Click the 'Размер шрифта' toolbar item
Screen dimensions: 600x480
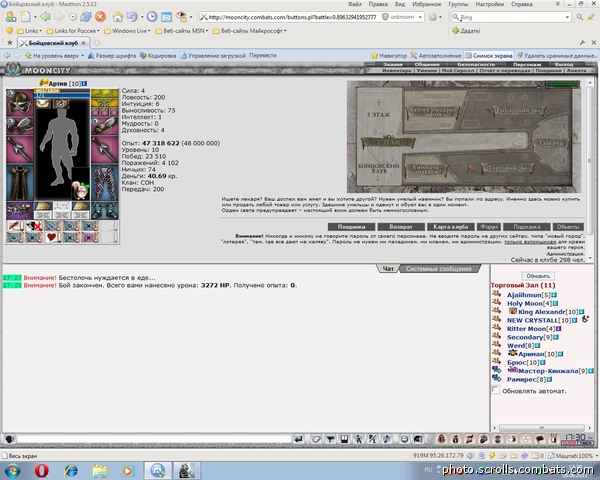point(111,56)
